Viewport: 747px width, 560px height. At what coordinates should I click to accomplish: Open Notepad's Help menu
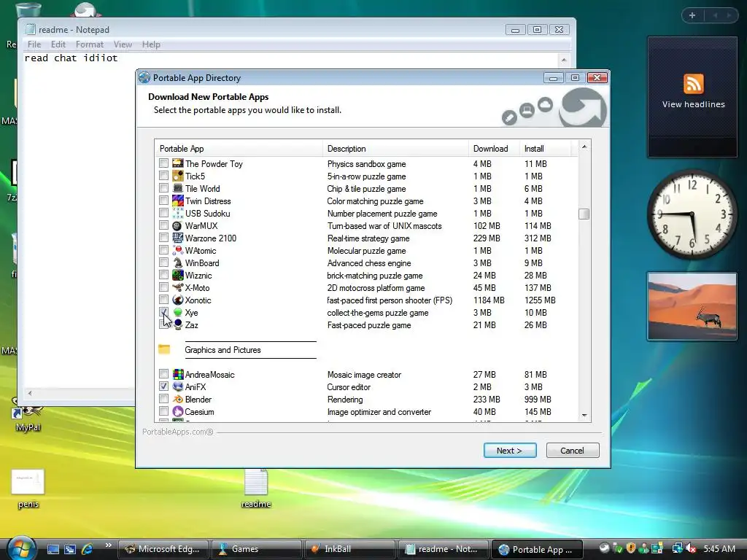click(151, 44)
